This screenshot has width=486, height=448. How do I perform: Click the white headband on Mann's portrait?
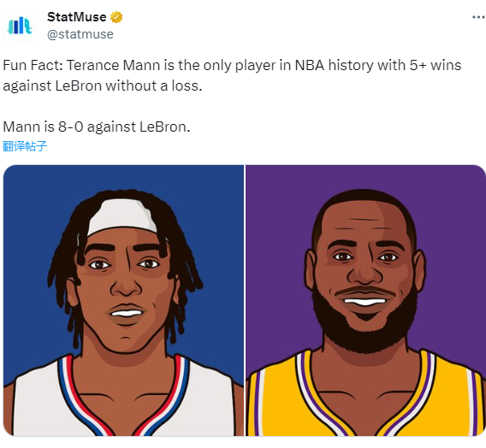point(122,216)
